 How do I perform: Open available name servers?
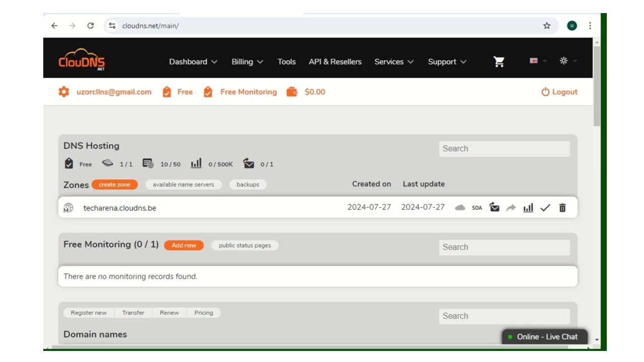click(x=184, y=185)
